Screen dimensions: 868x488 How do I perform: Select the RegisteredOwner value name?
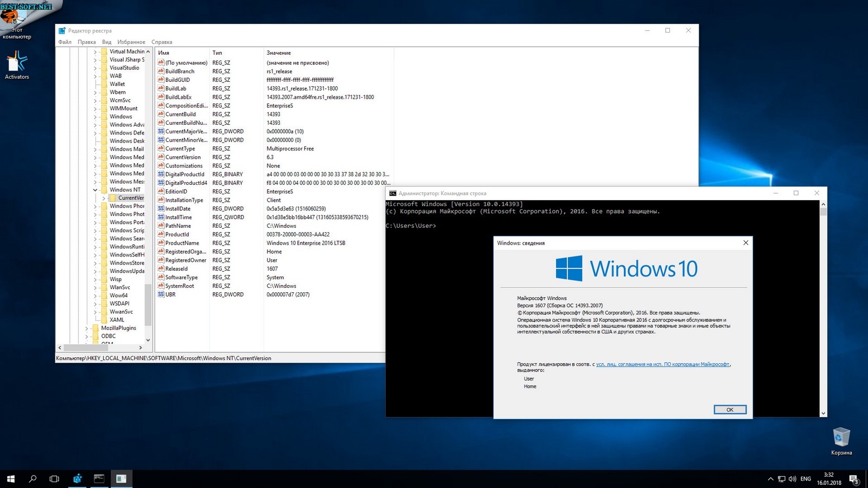186,260
